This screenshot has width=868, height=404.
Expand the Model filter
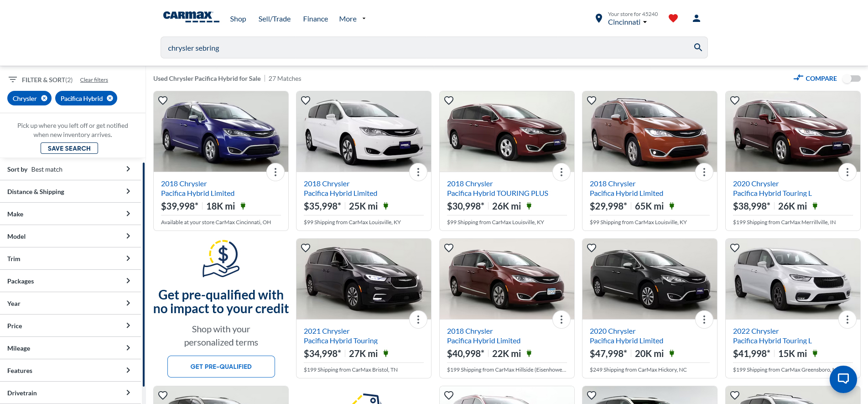[69, 236]
